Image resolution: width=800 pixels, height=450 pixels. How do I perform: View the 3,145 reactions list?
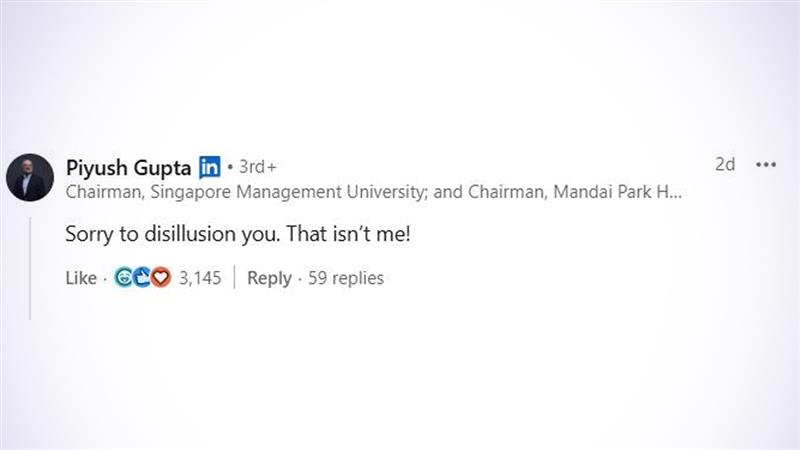200,278
